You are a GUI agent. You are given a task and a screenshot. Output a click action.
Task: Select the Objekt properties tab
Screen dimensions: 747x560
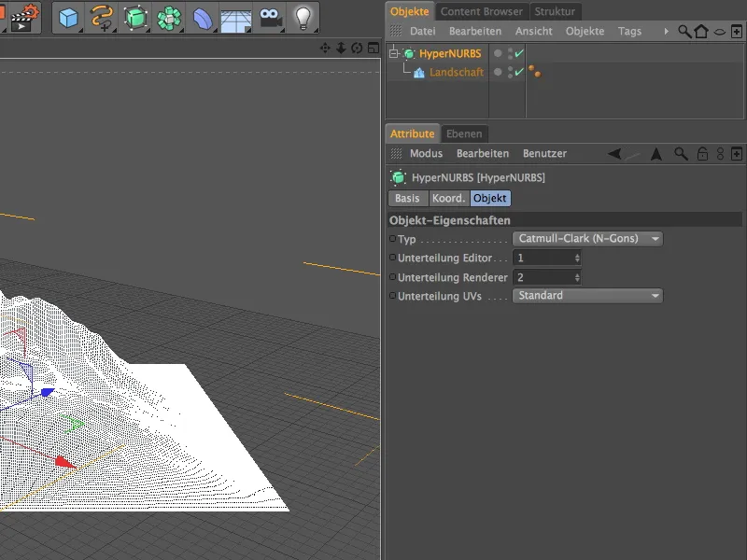[490, 198]
